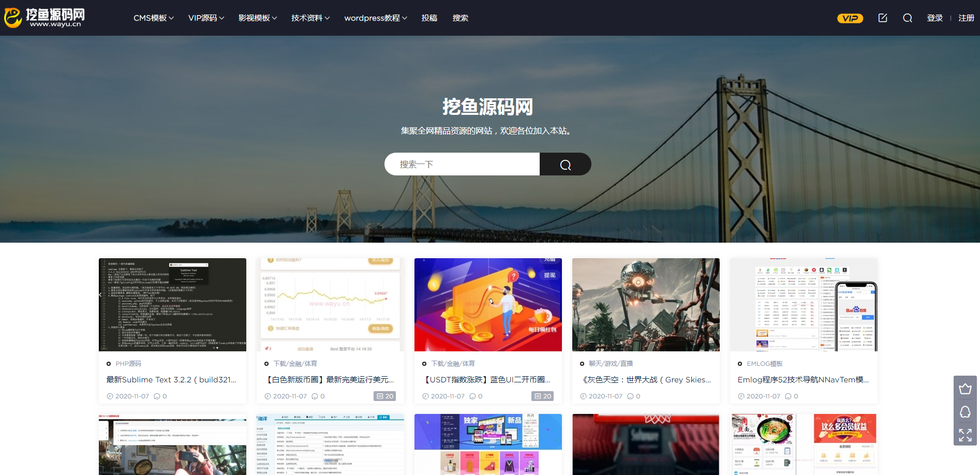This screenshot has height=475, width=980.
Task: Open the 影视模板 dropdown menu
Action: (x=257, y=18)
